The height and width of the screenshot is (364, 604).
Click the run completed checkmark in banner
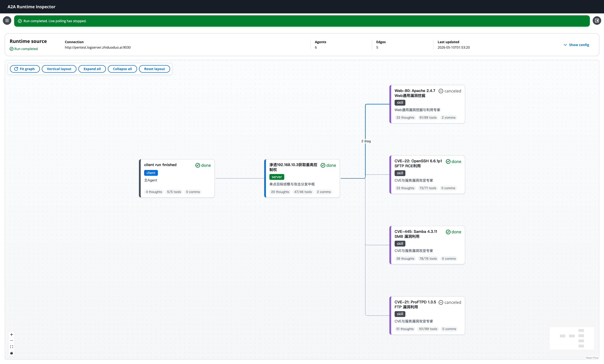pyautogui.click(x=20, y=21)
